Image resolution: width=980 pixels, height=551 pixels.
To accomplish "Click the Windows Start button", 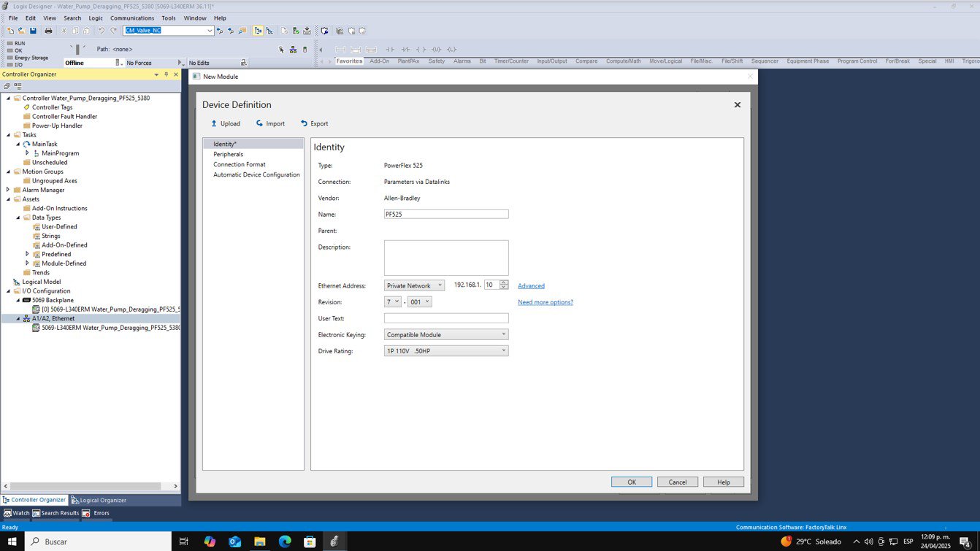I will click(x=12, y=542).
